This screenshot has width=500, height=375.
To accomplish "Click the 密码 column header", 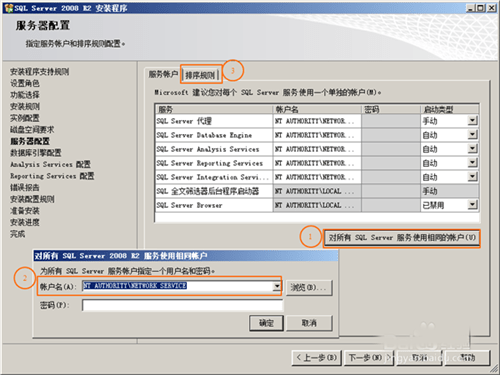I will (x=391, y=109).
